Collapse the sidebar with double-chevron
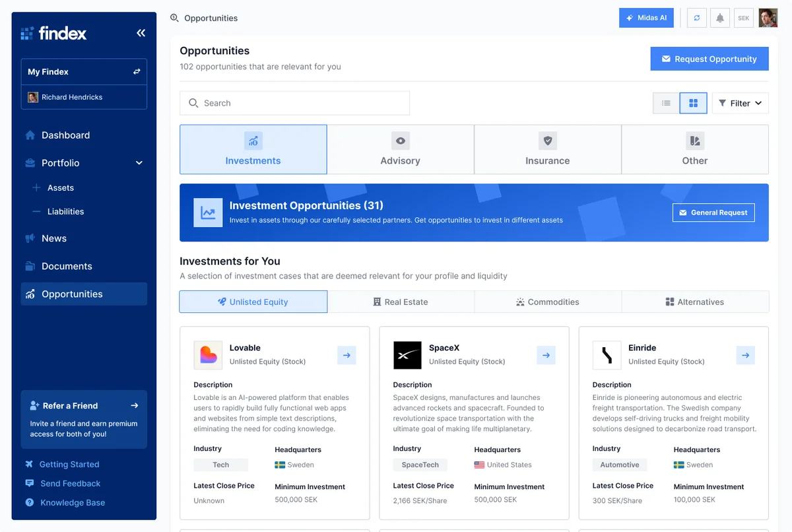This screenshot has height=532, width=792. point(141,32)
